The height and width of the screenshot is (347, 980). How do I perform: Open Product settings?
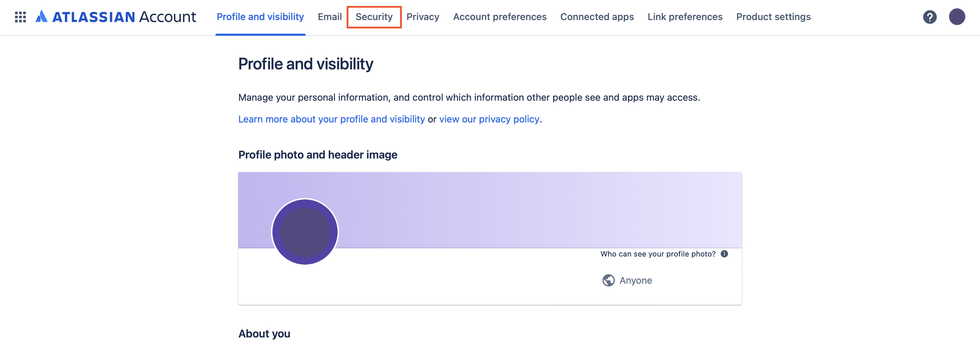773,17
